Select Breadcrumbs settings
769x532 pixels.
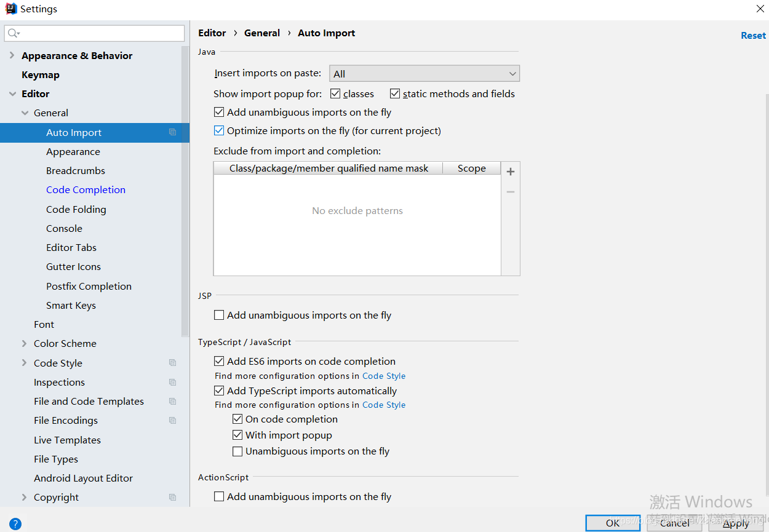point(76,170)
